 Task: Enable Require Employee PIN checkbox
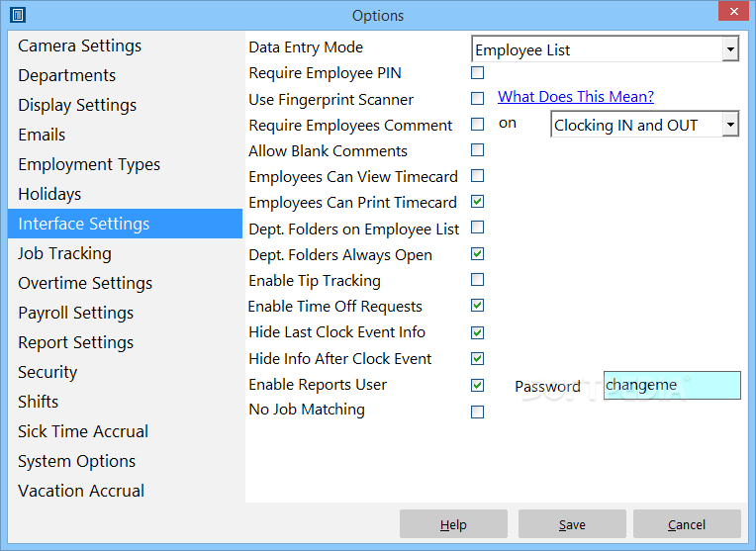[x=477, y=73]
